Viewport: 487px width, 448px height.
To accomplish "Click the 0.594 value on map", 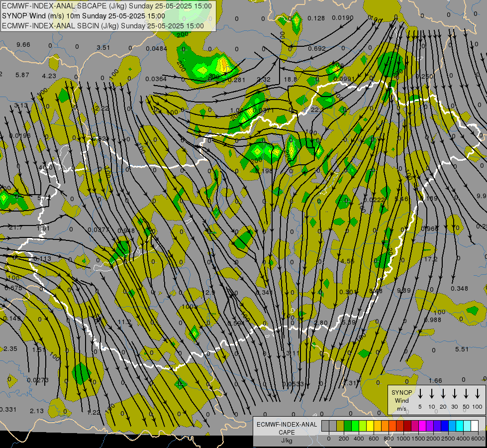I will pyautogui.click(x=236, y=324).
